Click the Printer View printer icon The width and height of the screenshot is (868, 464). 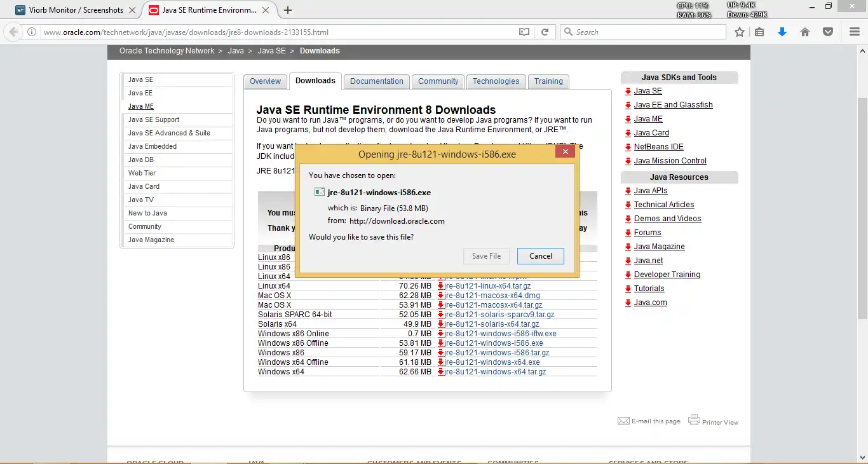[x=694, y=420]
